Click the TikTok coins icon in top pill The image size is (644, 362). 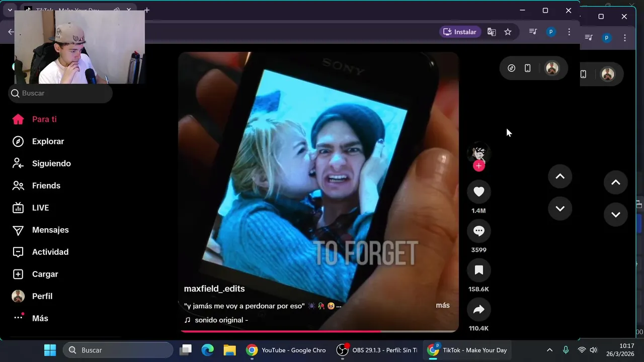511,68
